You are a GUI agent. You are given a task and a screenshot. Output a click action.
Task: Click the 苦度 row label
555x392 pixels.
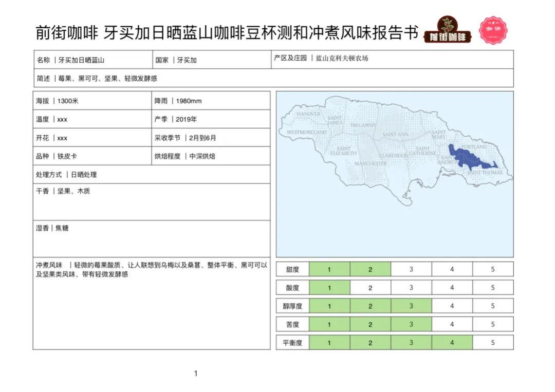(293, 324)
